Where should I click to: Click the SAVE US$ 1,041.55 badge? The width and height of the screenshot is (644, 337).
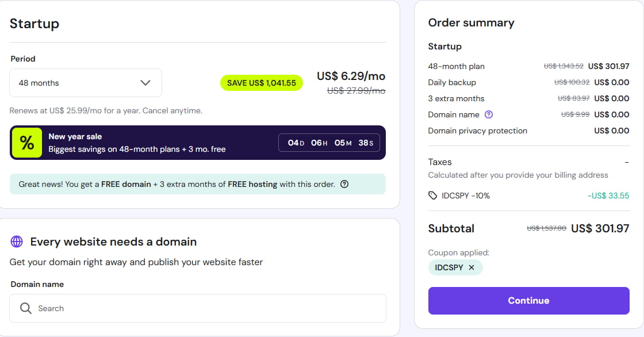pos(262,83)
